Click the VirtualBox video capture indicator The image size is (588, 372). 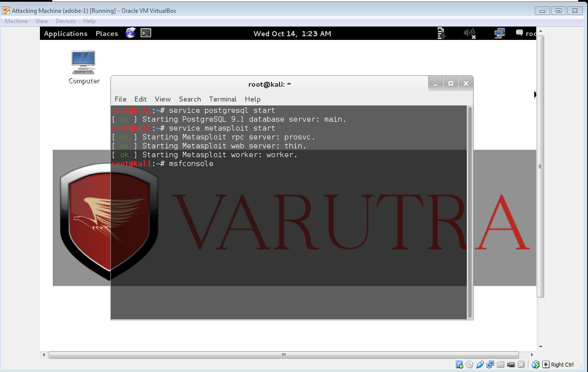tap(511, 365)
